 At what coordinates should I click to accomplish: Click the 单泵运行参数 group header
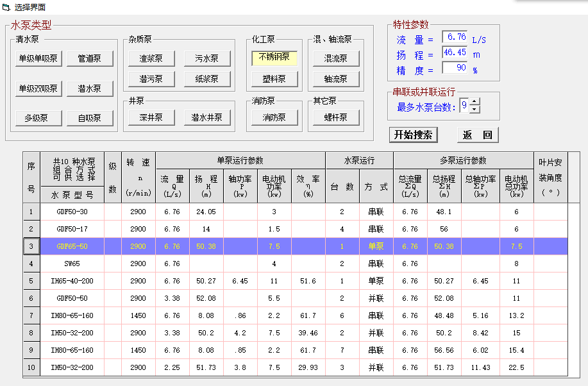[240, 160]
